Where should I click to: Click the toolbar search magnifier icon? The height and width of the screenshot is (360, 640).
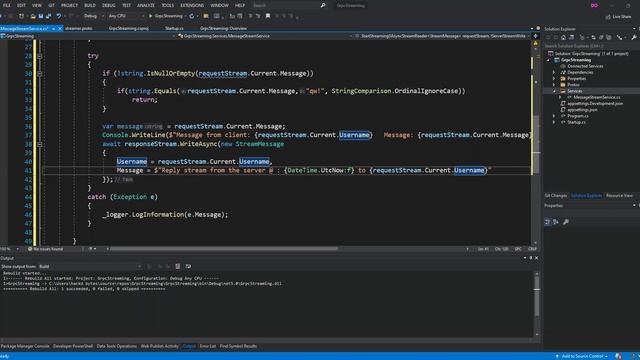coord(323,5)
